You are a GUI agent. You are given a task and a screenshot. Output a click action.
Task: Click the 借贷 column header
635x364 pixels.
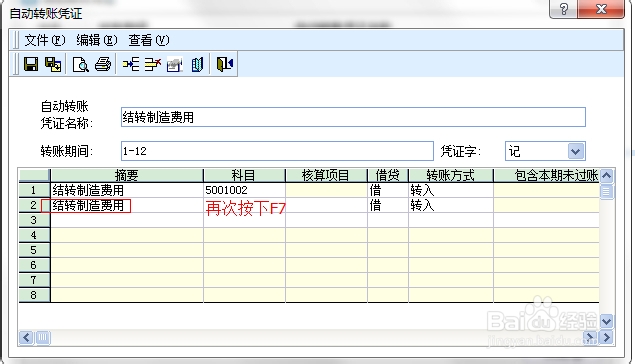pyautogui.click(x=388, y=175)
